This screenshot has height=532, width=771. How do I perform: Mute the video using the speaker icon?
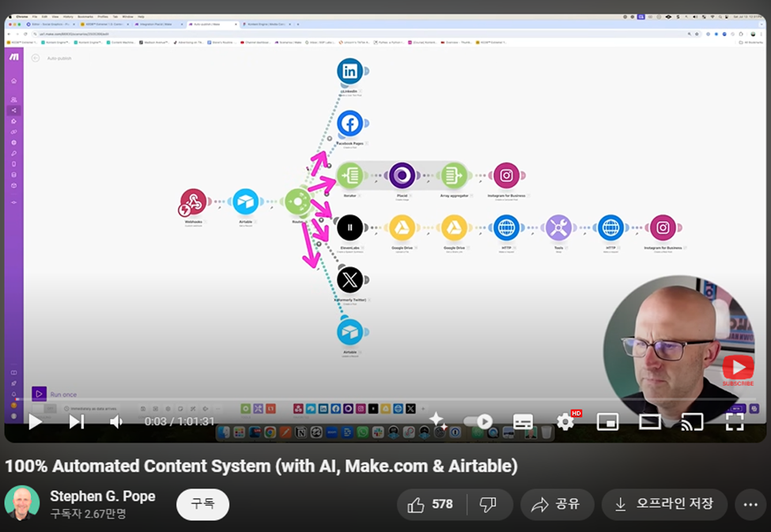coord(116,422)
